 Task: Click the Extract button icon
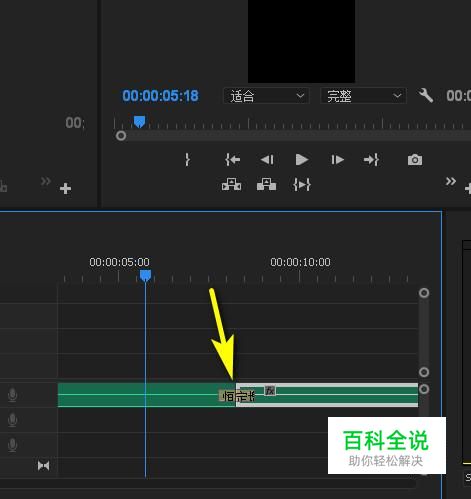pyautogui.click(x=266, y=184)
